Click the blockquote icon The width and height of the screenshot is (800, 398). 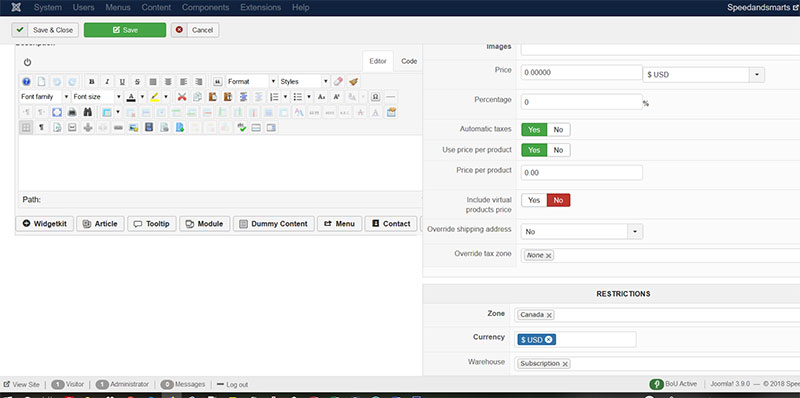[217, 82]
